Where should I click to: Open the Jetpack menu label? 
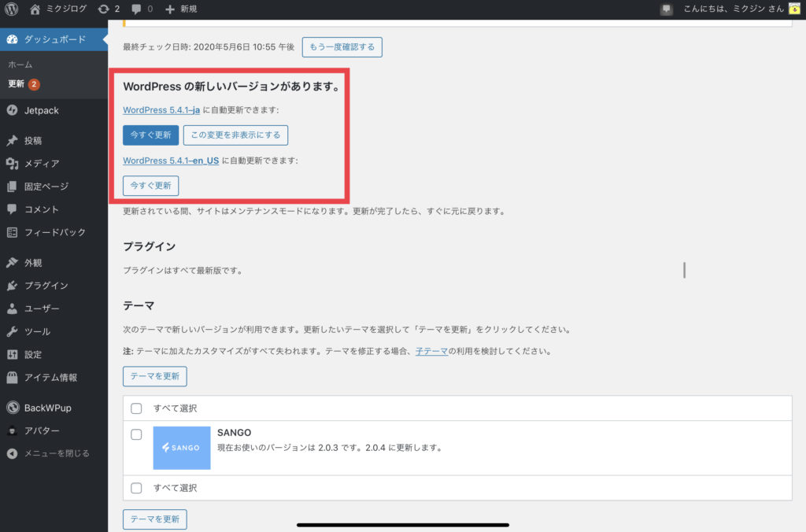coord(42,110)
